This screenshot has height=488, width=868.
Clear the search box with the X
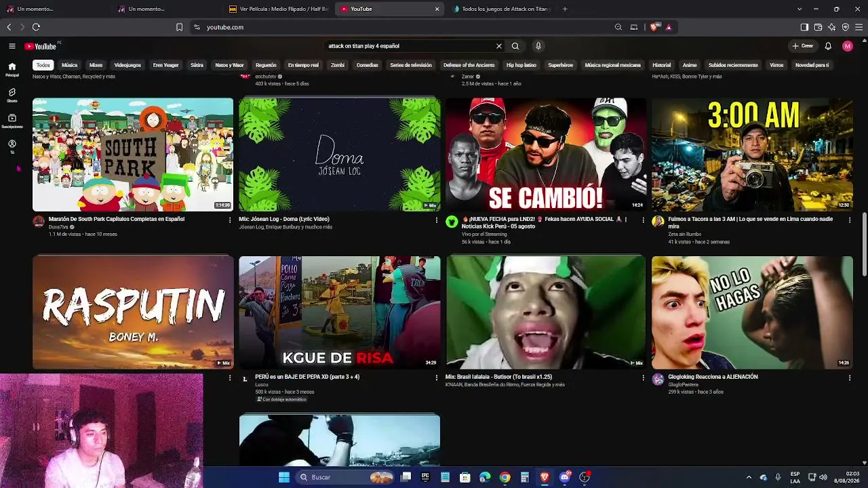(x=499, y=46)
